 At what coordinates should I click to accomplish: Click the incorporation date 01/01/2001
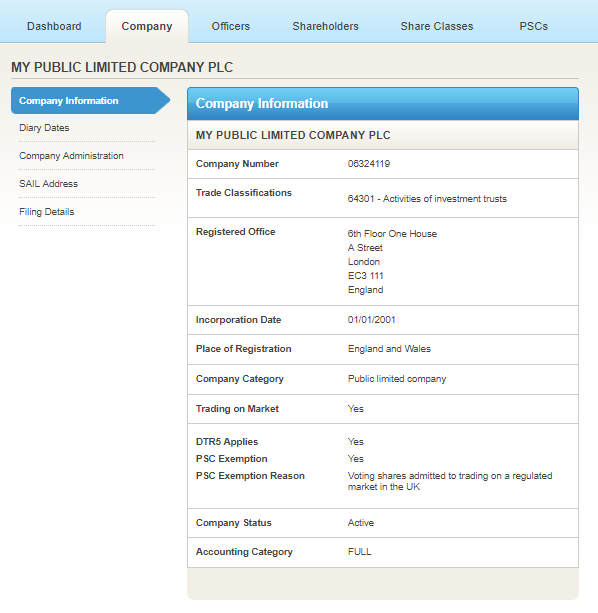pyautogui.click(x=371, y=320)
